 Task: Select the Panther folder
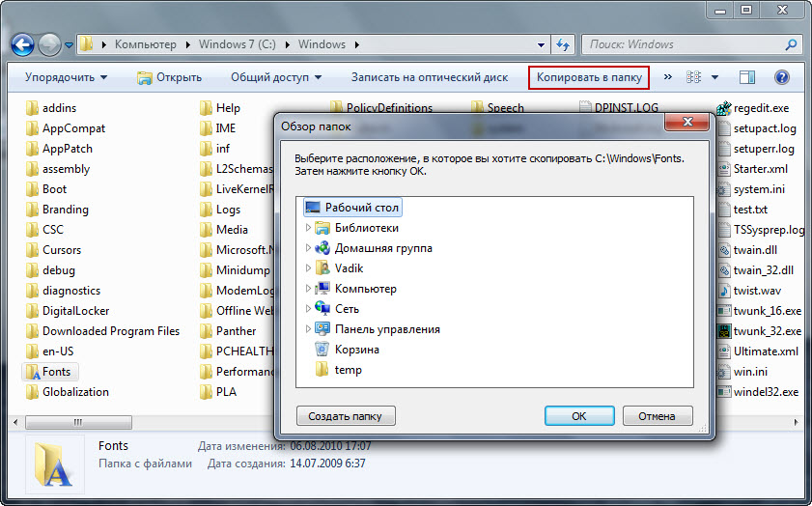(228, 331)
